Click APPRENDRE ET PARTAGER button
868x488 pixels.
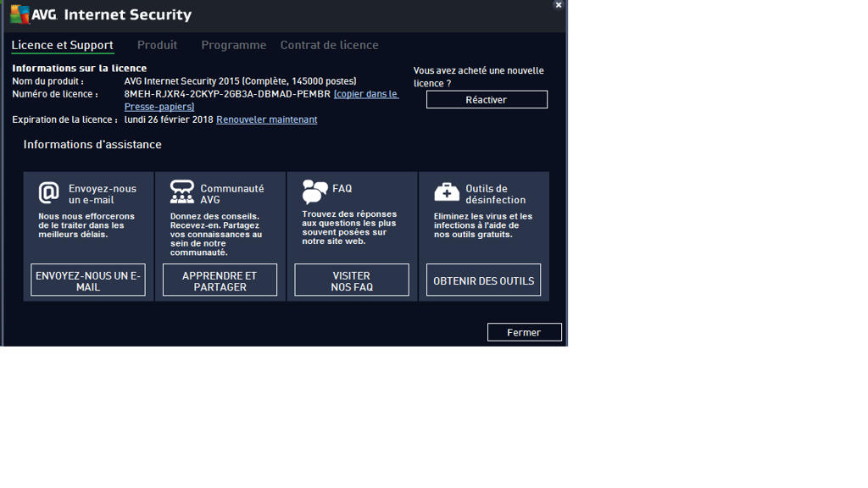point(220,280)
